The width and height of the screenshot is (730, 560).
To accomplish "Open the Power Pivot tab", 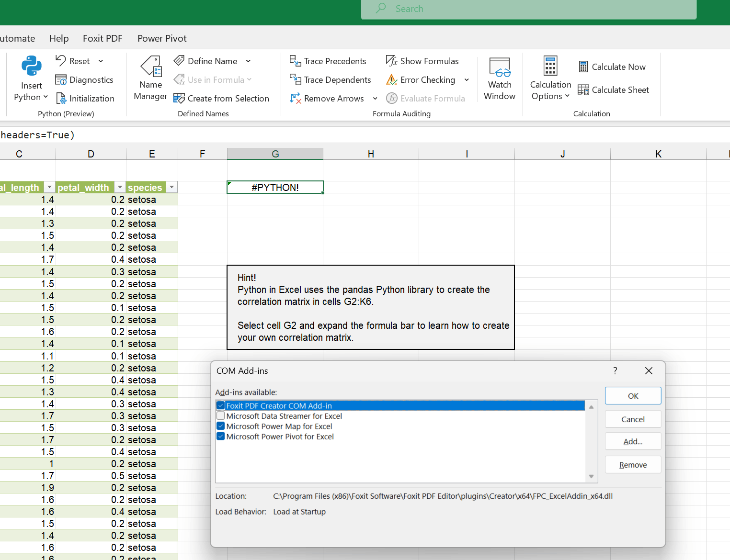I will (x=162, y=38).
